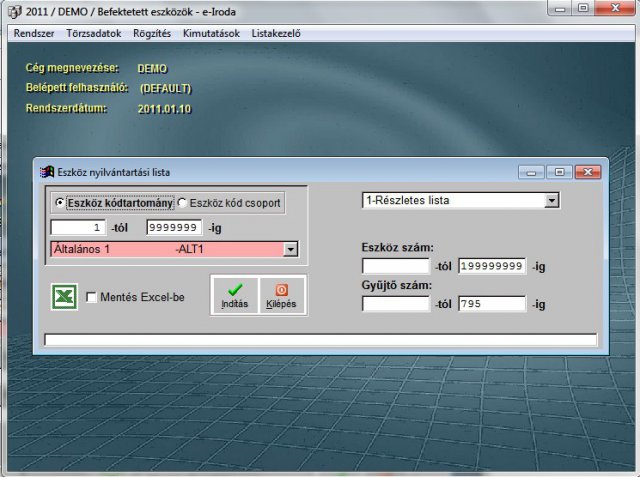Open the Törzsadatok menu
This screenshot has height=477, width=640.
point(93,33)
